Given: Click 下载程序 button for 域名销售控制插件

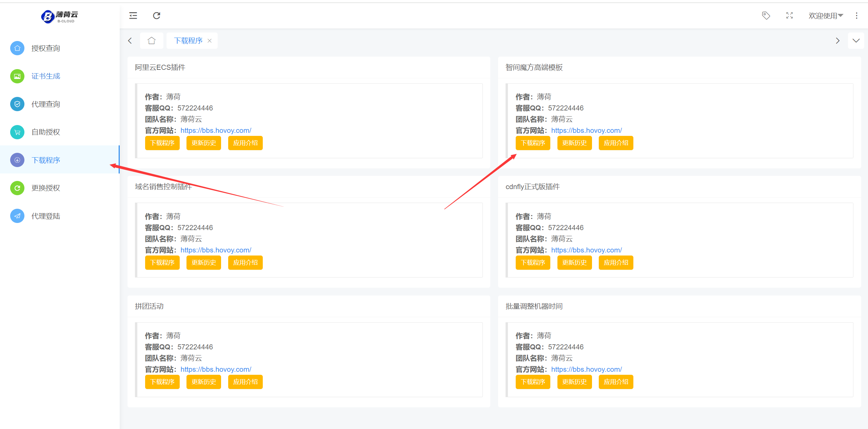Looking at the screenshot, I should pyautogui.click(x=162, y=263).
